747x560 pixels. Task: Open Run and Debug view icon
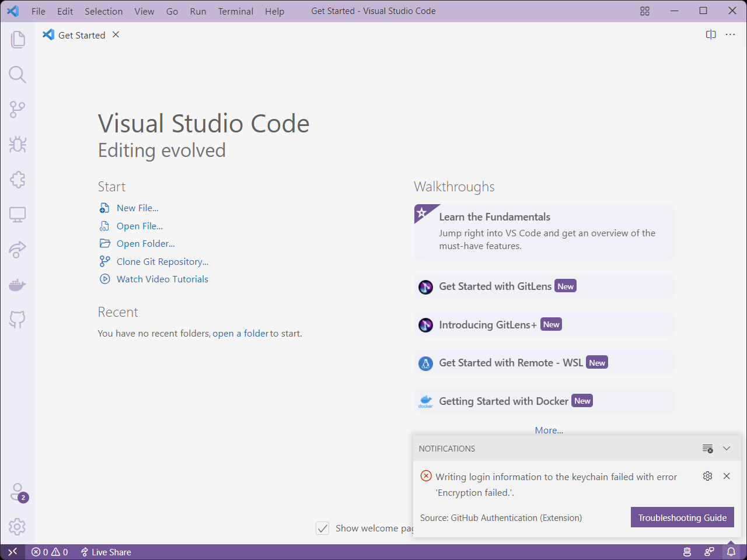pyautogui.click(x=18, y=145)
